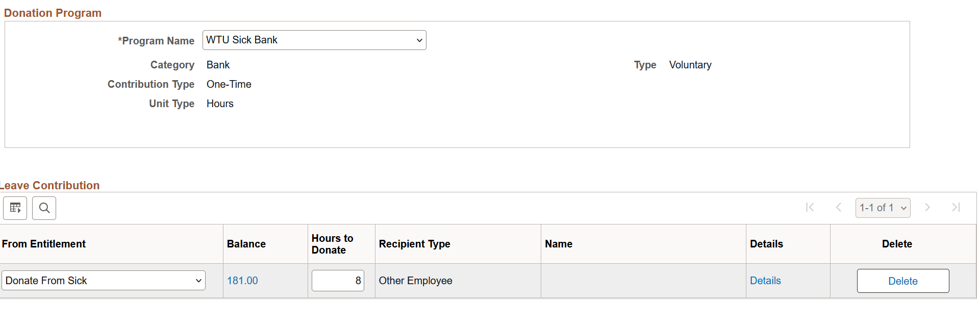Click the 181.00 balance link
The height and width of the screenshot is (325, 980).
[x=242, y=280]
